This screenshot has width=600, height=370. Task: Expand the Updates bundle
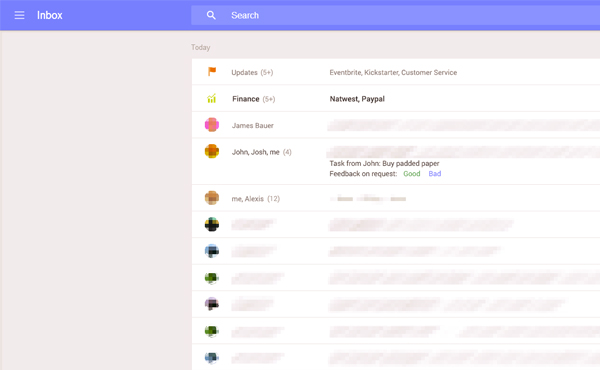point(396,72)
